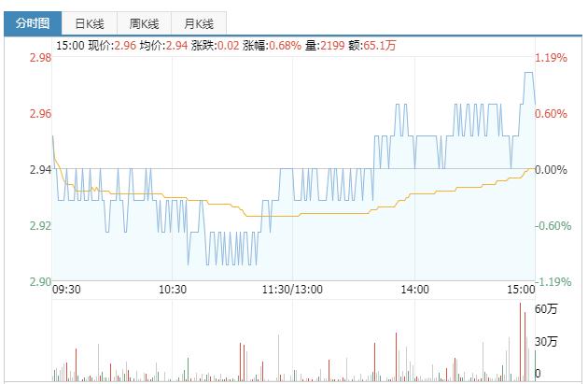Click the 10:30 time axis label
Screen dimensions: 588x384
click(174, 290)
